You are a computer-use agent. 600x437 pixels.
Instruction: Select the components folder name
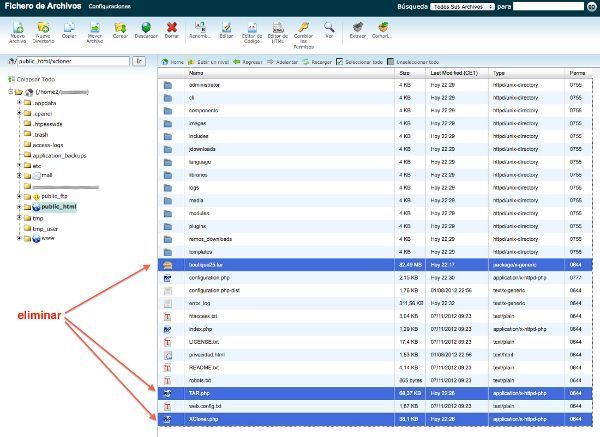[x=203, y=111]
